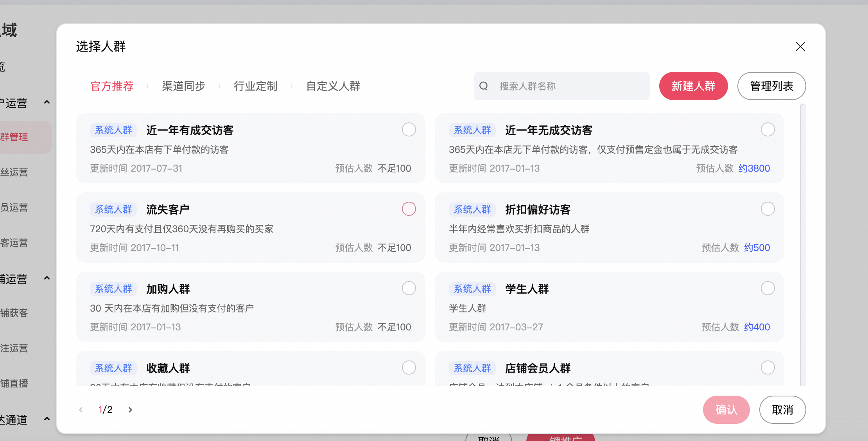Click 取消 in the dialog footer
This screenshot has width=868, height=441.
(782, 409)
